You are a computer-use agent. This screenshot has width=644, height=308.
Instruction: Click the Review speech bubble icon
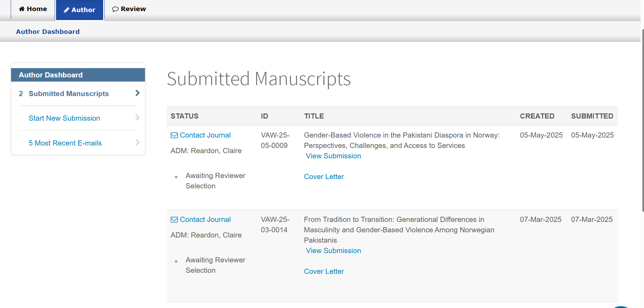pos(115,9)
